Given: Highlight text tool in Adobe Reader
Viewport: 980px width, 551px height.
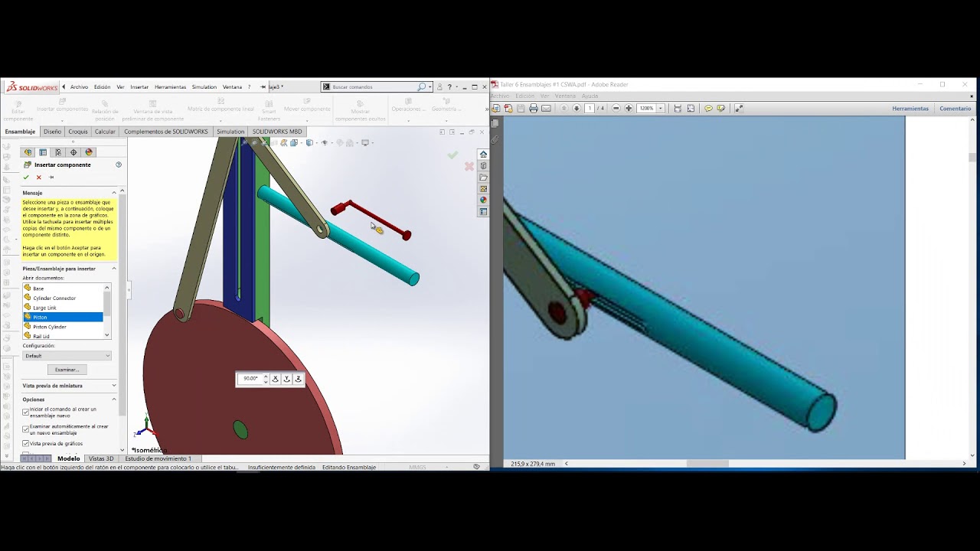Looking at the screenshot, I should pyautogui.click(x=720, y=109).
